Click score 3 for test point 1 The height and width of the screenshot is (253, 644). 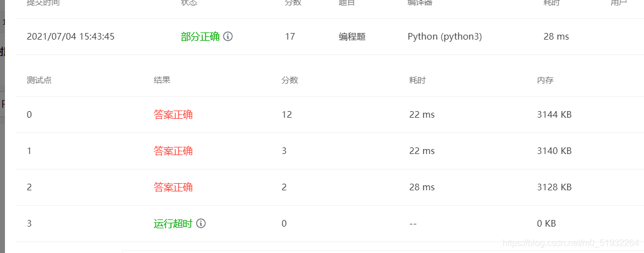pos(284,151)
